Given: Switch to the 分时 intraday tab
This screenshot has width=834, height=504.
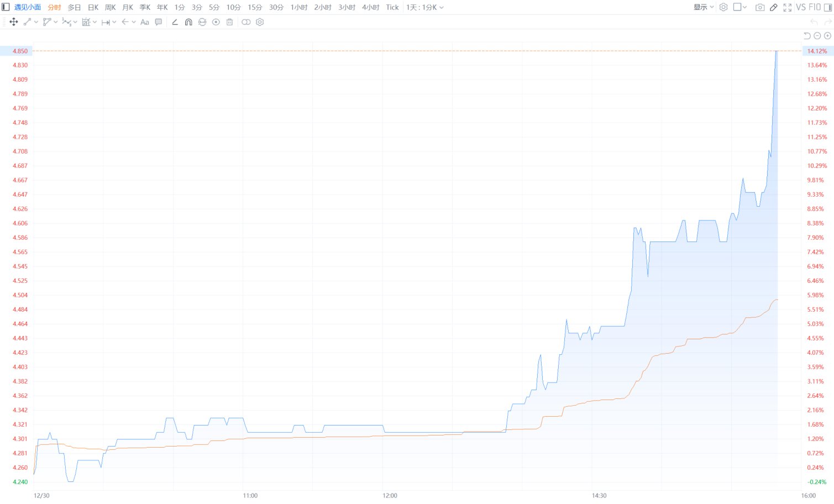Looking at the screenshot, I should point(54,7).
